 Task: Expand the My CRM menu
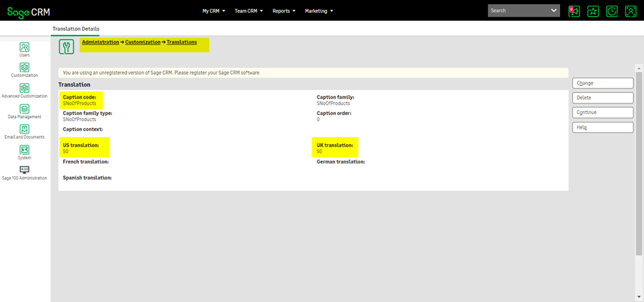coord(213,11)
